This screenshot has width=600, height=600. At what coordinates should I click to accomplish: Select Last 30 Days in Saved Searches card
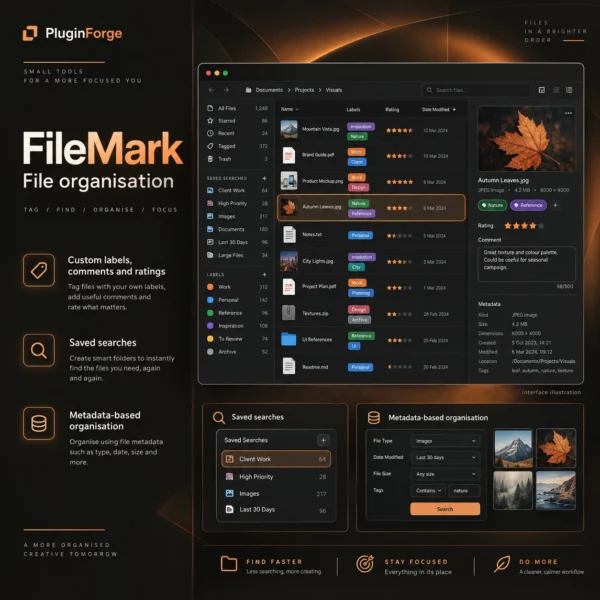276,510
